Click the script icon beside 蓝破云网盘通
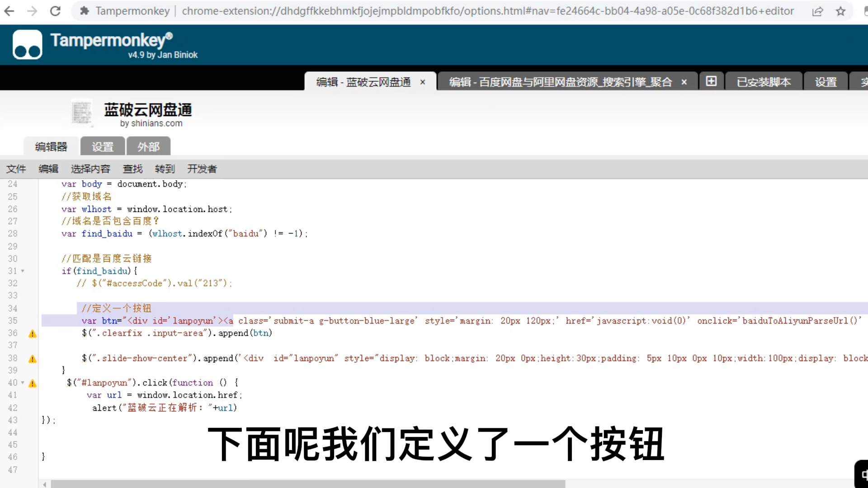Image resolution: width=868 pixels, height=488 pixels. coord(82,113)
